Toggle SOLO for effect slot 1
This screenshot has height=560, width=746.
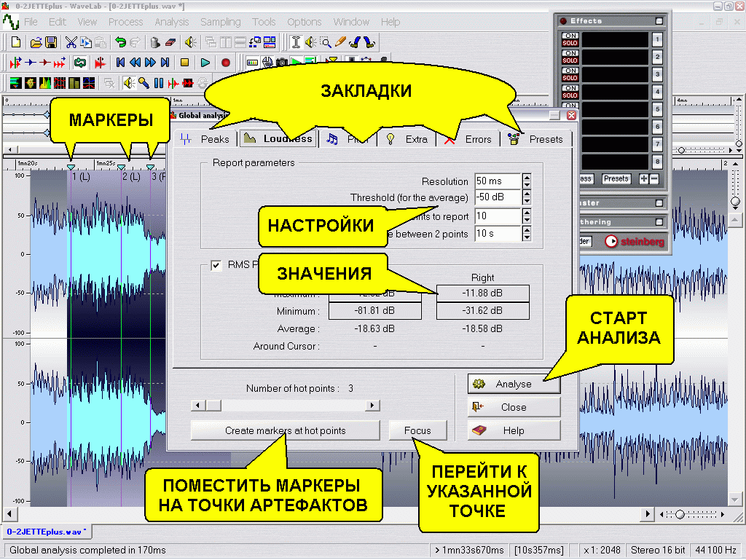(570, 43)
